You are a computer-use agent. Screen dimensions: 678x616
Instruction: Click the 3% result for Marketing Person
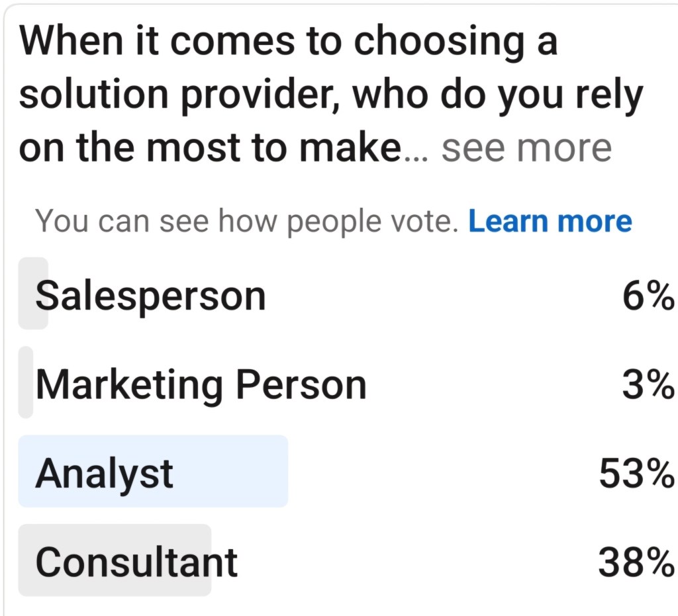[647, 384]
